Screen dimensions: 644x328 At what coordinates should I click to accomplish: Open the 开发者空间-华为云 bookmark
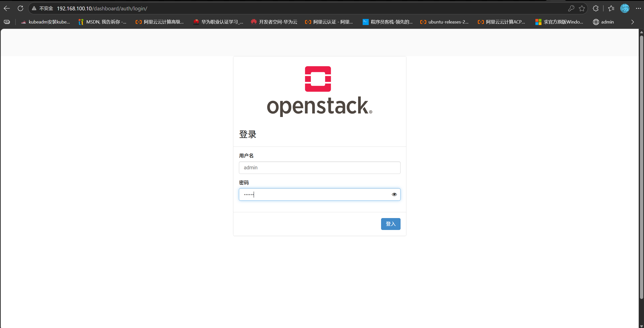coord(274,22)
